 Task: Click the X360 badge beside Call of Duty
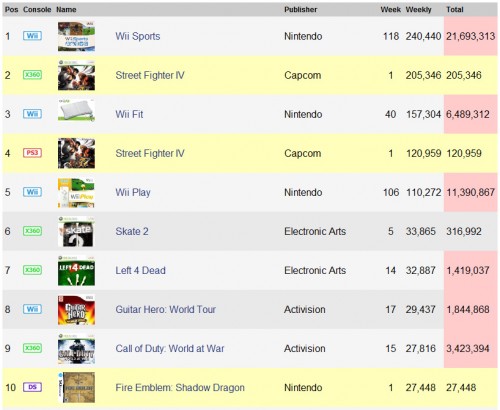click(32, 348)
